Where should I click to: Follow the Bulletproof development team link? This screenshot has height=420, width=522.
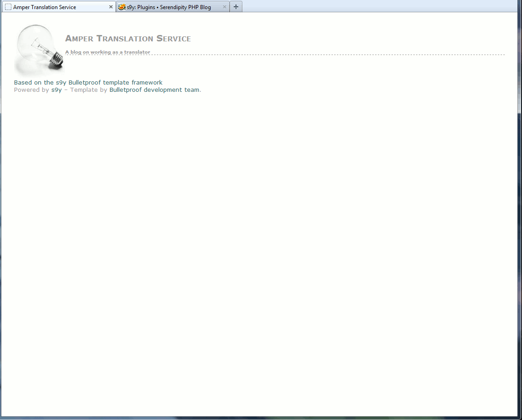click(154, 90)
